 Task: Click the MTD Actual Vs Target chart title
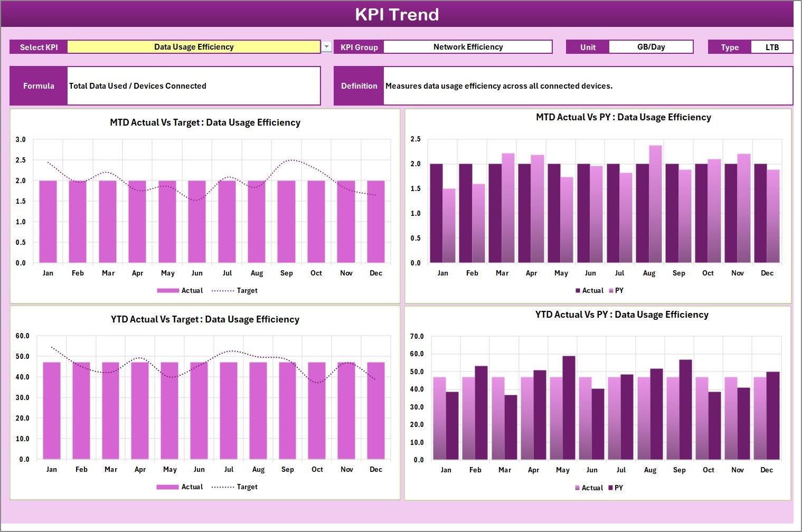pyautogui.click(x=204, y=122)
